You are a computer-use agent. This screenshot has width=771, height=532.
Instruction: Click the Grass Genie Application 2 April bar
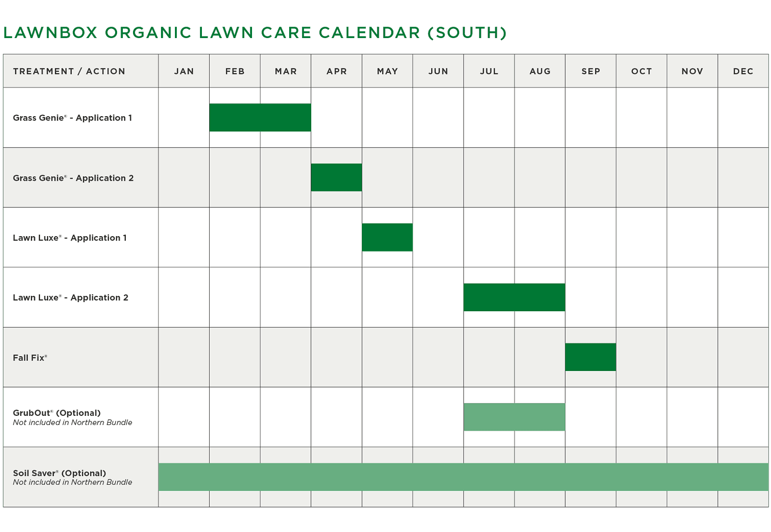click(x=336, y=177)
